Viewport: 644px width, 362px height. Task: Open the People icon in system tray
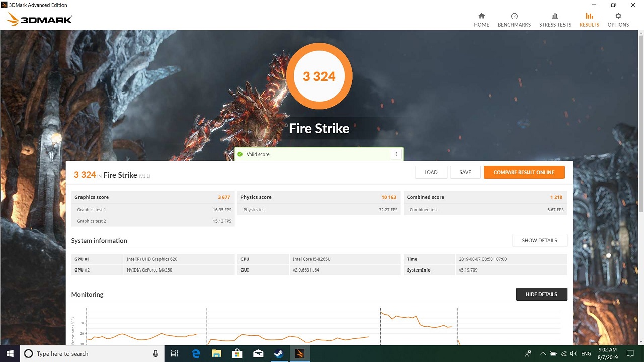click(528, 354)
